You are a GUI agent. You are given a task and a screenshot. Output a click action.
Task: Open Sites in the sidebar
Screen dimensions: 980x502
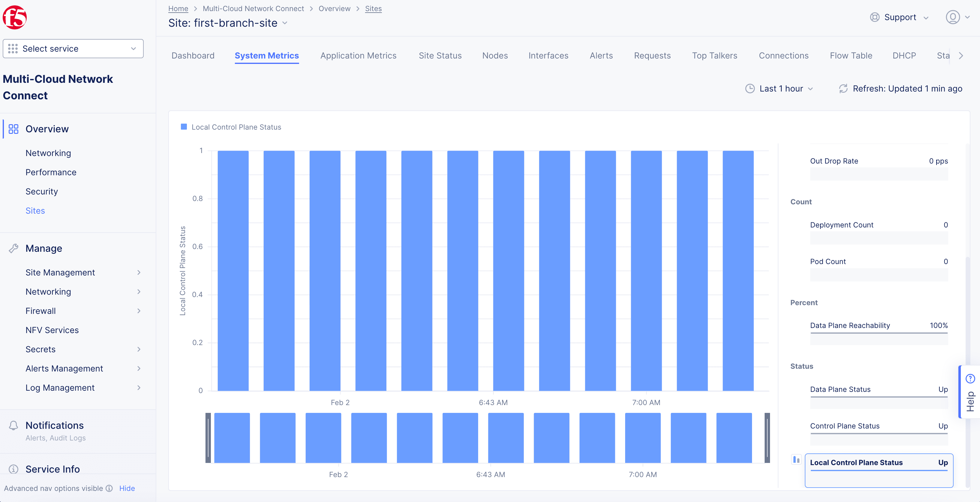pos(35,211)
